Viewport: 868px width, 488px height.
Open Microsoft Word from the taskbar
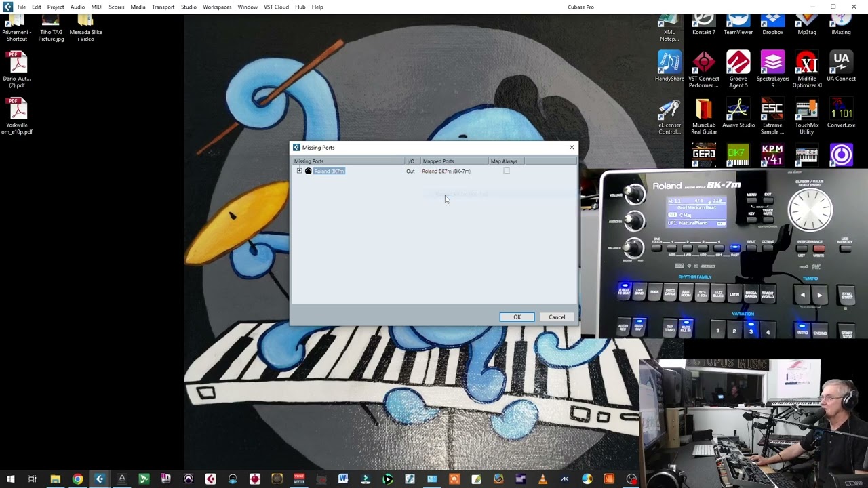tap(343, 479)
